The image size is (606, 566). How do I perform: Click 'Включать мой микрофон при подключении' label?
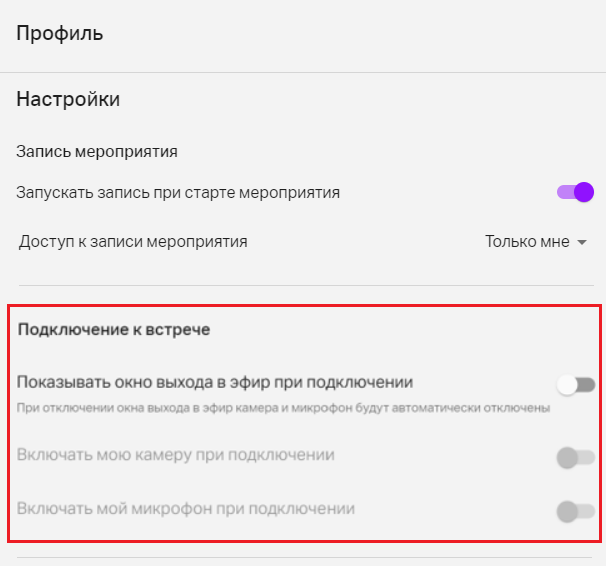pos(186,509)
